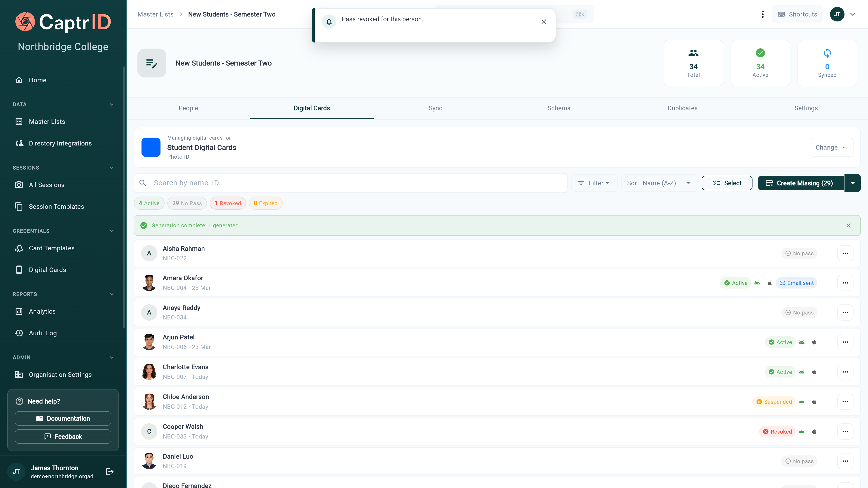868x488 pixels.
Task: Click the CaptrID logo
Action: point(63,22)
